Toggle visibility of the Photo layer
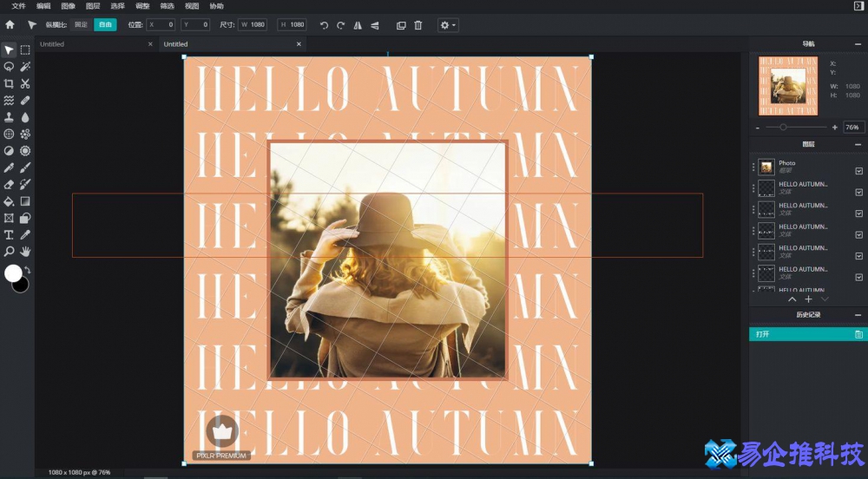 [858, 171]
